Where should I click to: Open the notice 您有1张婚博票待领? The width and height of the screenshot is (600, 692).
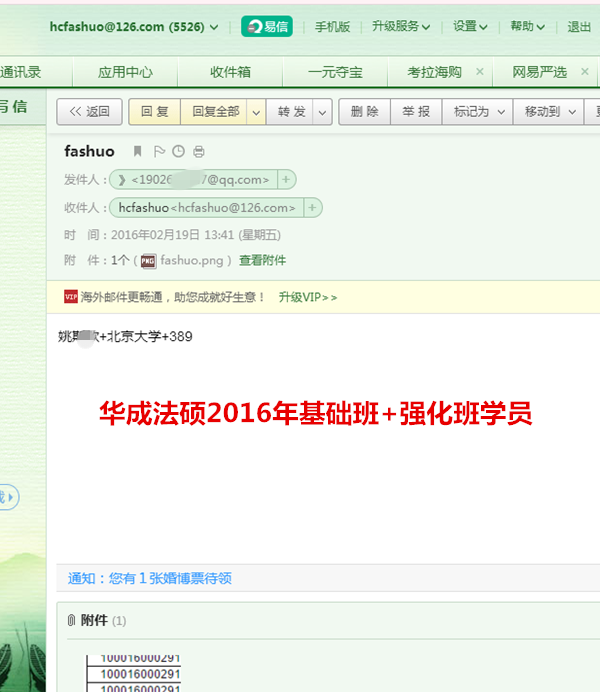point(150,578)
